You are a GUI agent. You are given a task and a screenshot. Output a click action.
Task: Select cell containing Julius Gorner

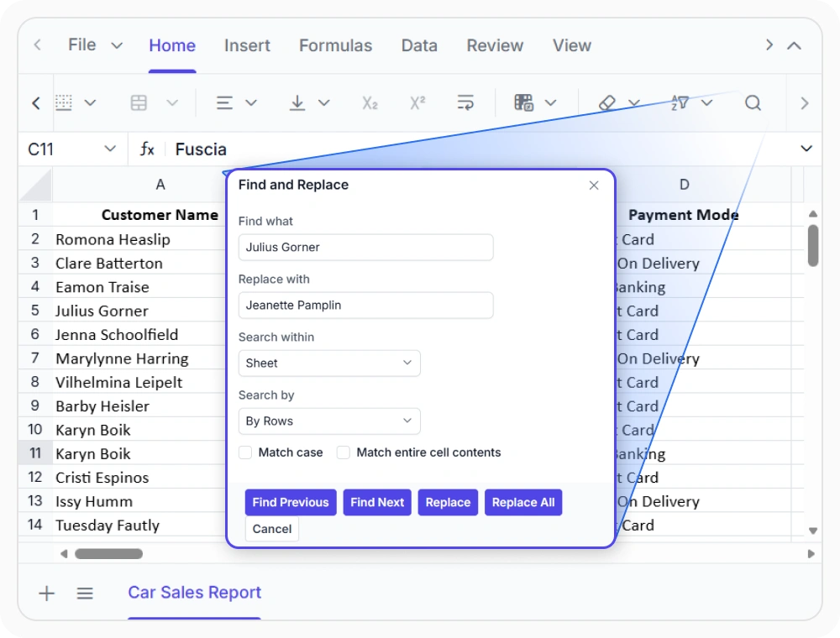point(139,311)
